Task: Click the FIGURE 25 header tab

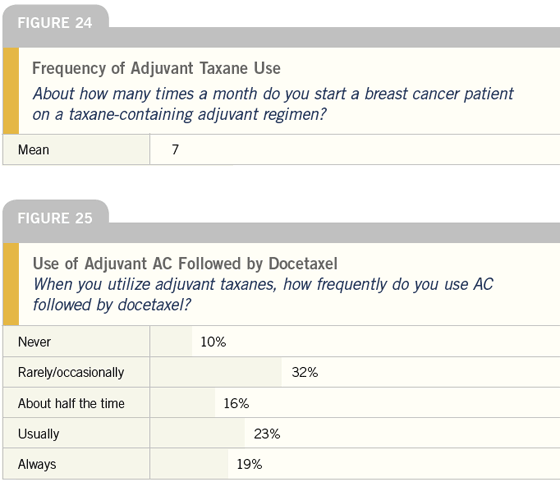Action: tap(55, 218)
